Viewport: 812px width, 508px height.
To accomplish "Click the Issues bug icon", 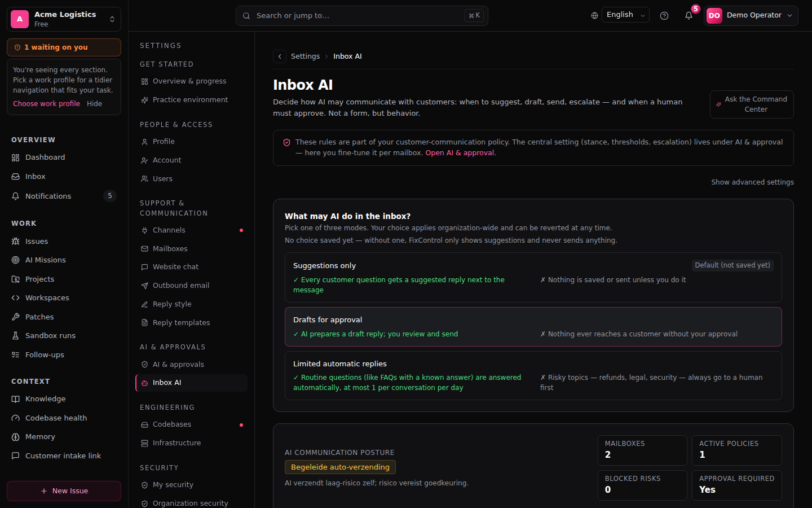I will pos(16,242).
